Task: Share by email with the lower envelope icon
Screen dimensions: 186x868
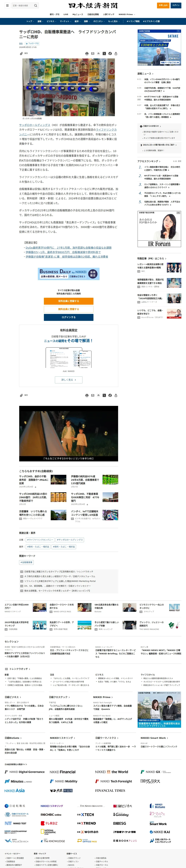Action: pyautogui.click(x=93, y=395)
